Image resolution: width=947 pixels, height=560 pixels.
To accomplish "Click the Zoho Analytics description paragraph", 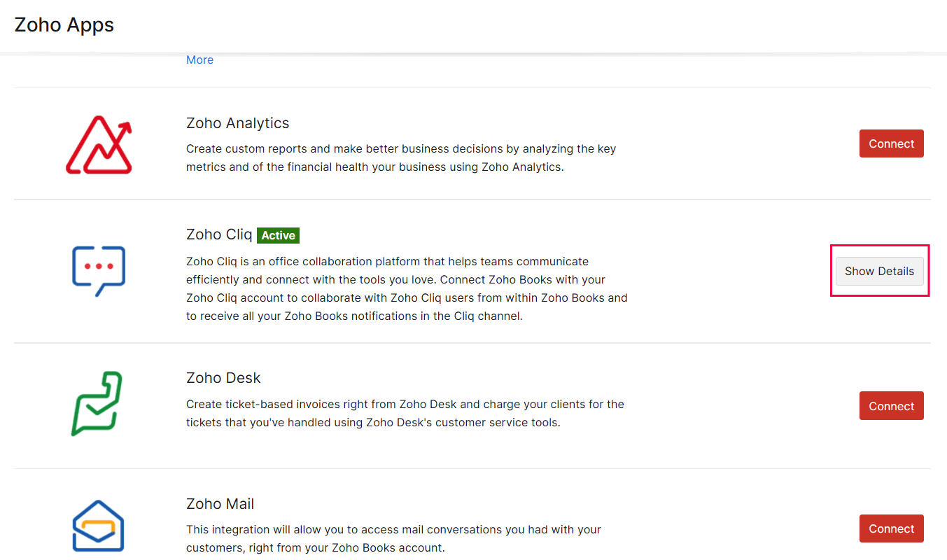I will tap(401, 158).
